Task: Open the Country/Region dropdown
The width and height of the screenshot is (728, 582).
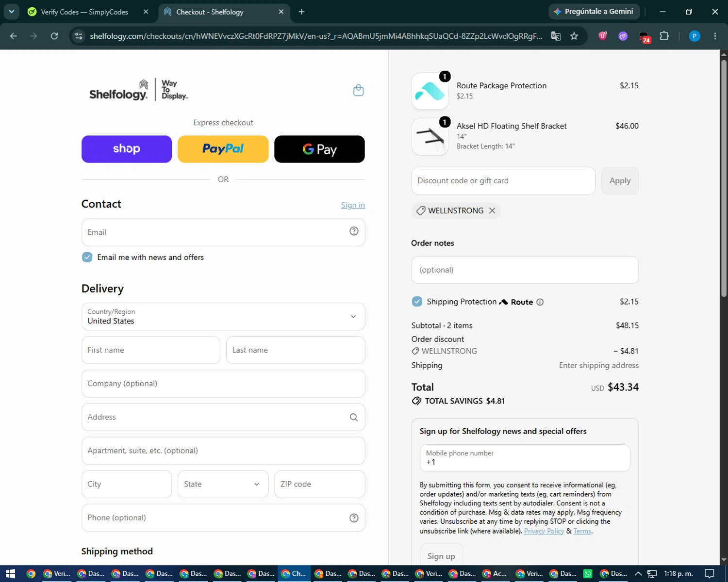Action: coord(223,317)
